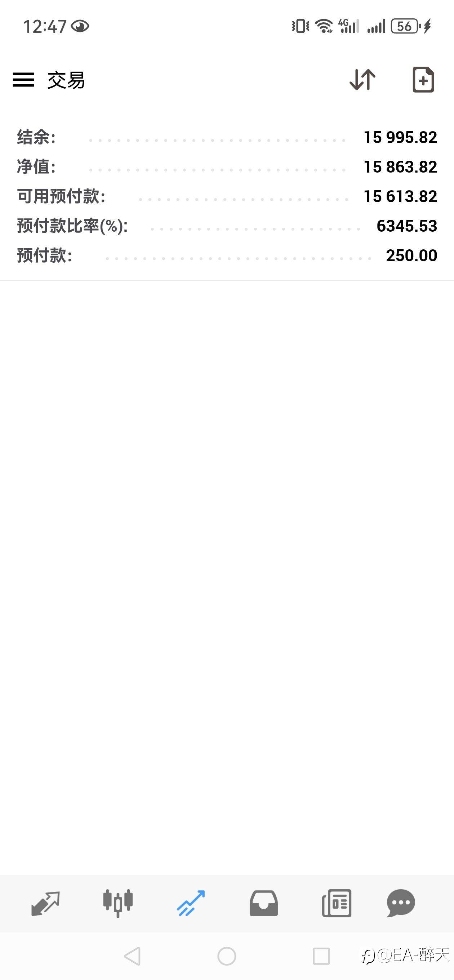This screenshot has height=980, width=454.
Task: Open the News newspaper tab
Action: click(337, 903)
